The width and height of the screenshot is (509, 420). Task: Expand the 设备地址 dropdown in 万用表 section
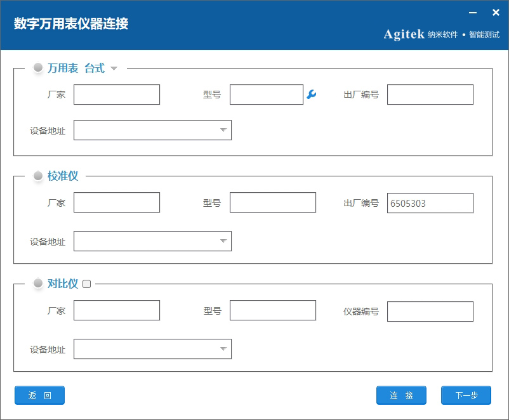[223, 130]
